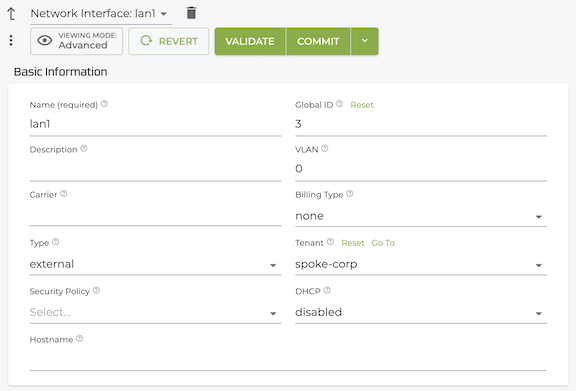Expand the Commit button arrow menu

[x=364, y=41]
